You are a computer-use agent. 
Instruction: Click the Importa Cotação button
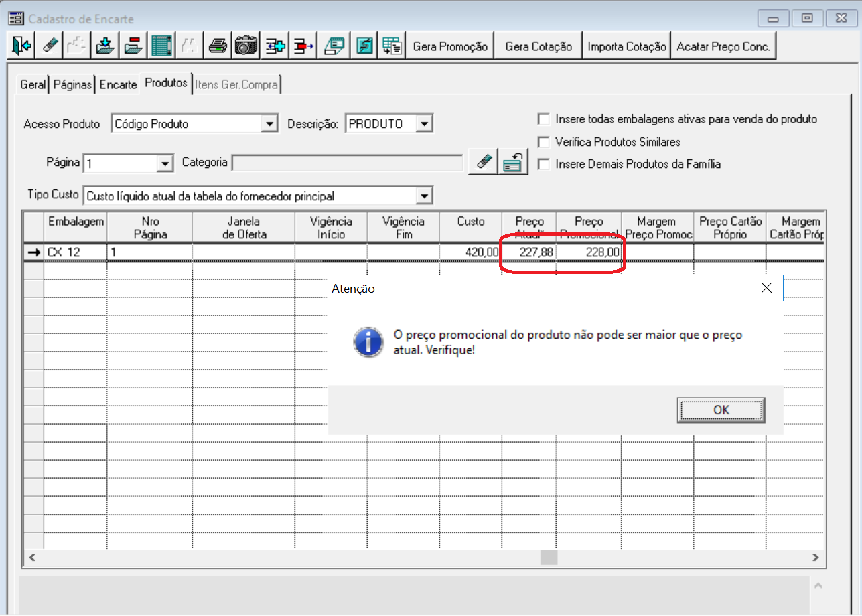pyautogui.click(x=627, y=46)
